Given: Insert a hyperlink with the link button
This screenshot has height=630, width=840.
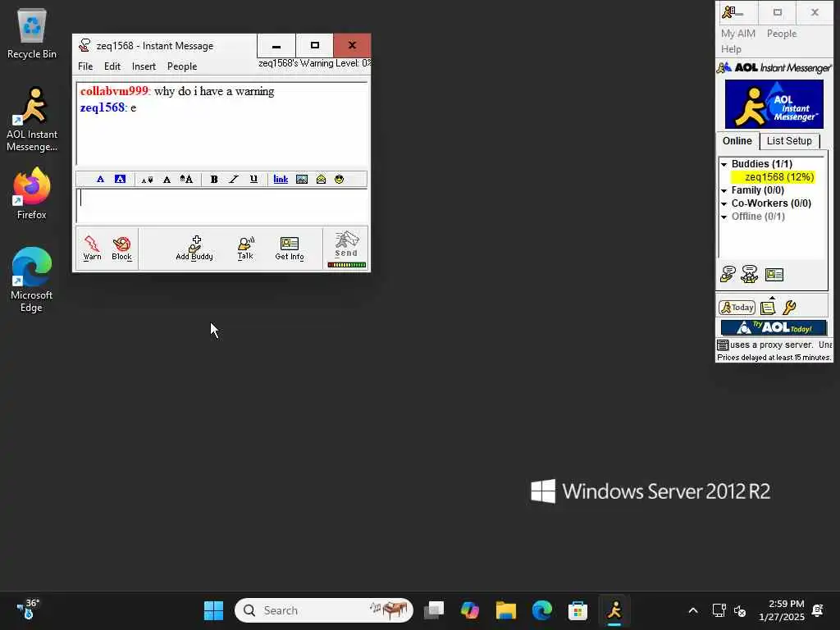Looking at the screenshot, I should 281,180.
